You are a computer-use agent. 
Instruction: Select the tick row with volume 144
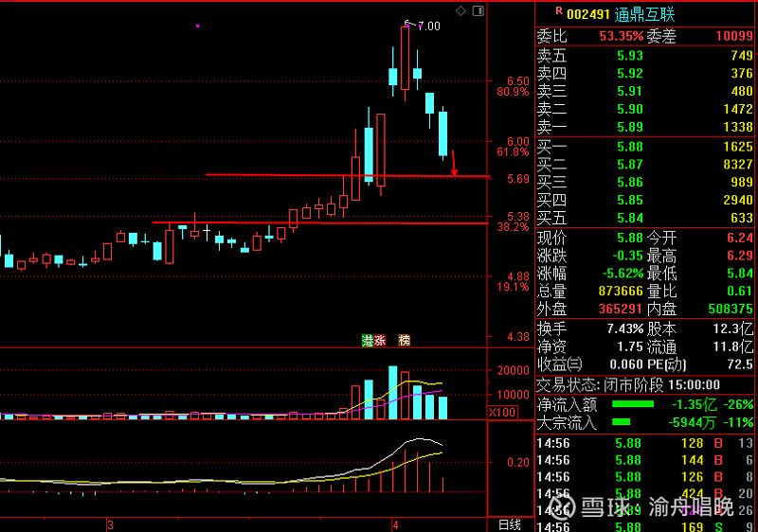click(645, 460)
